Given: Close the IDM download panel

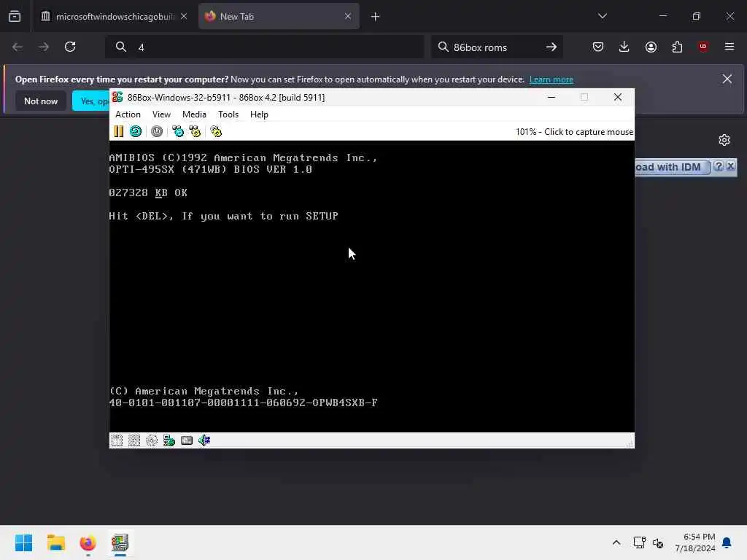Looking at the screenshot, I should [730, 166].
